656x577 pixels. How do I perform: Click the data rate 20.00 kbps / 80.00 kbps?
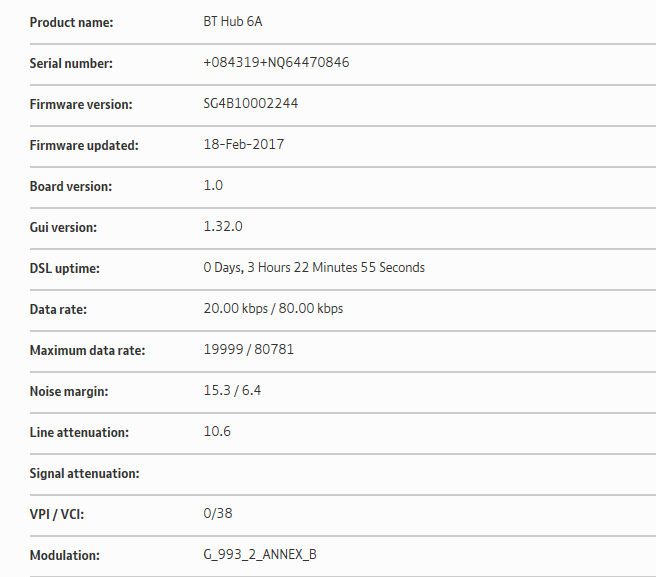(x=273, y=309)
